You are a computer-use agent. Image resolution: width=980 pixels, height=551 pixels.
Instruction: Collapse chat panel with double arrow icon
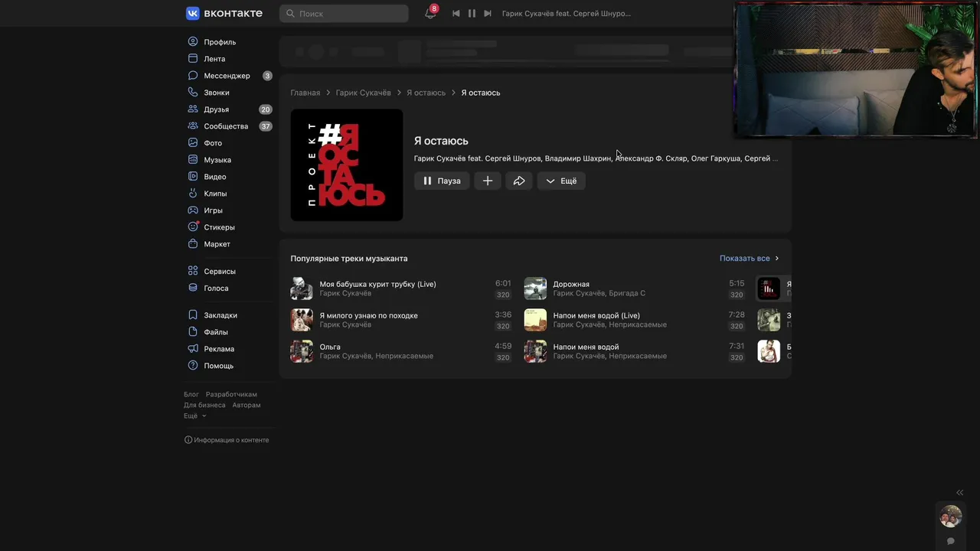960,493
